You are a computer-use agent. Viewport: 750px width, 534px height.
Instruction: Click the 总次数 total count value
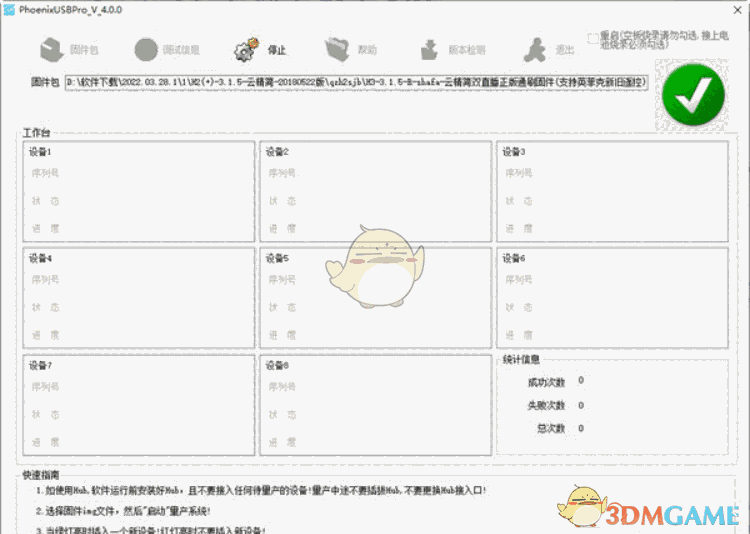point(581,428)
